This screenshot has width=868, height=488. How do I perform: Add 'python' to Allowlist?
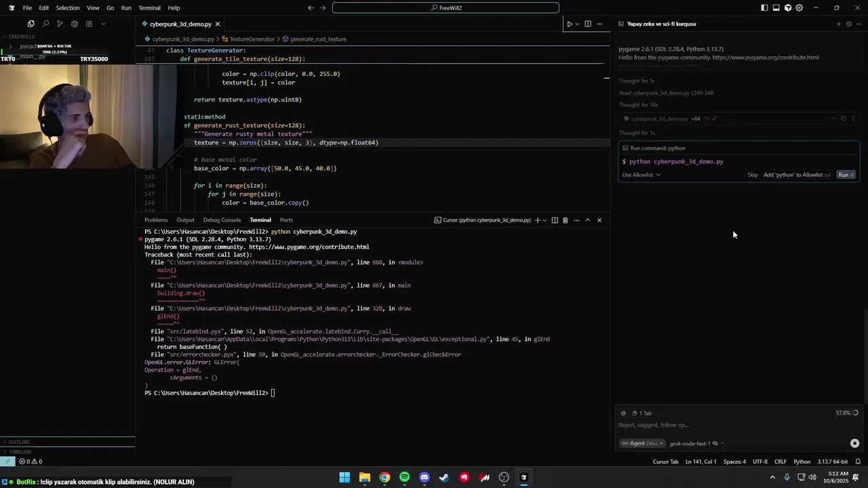click(x=797, y=175)
